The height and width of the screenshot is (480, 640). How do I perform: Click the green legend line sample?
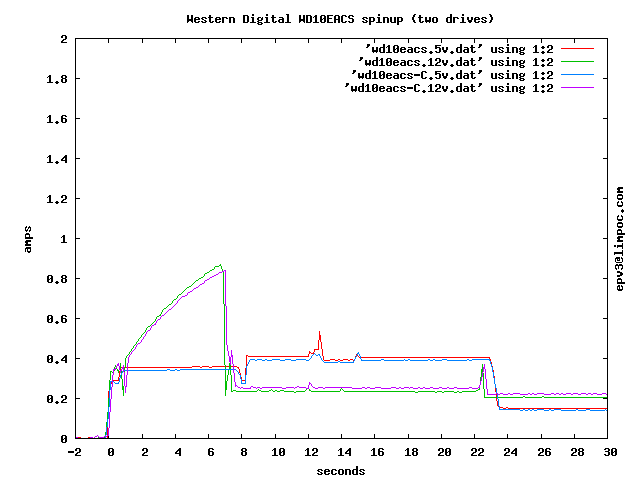[577, 62]
